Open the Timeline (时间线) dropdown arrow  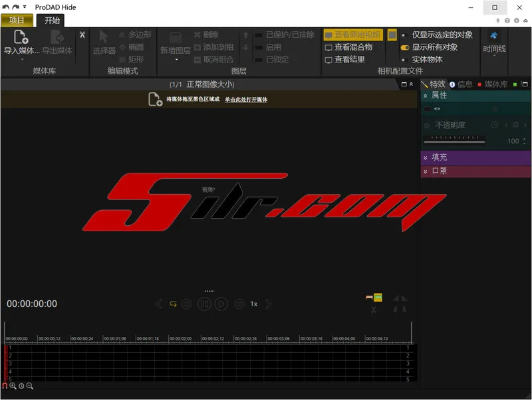tap(494, 55)
